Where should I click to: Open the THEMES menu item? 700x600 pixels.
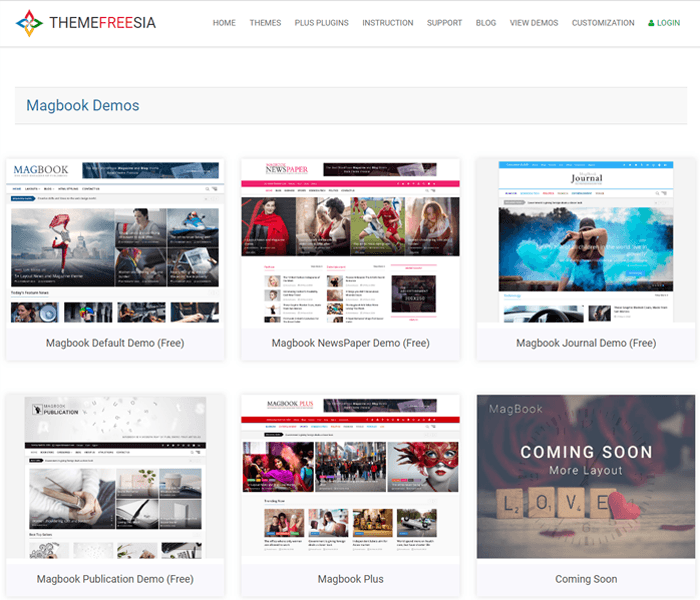point(265,23)
